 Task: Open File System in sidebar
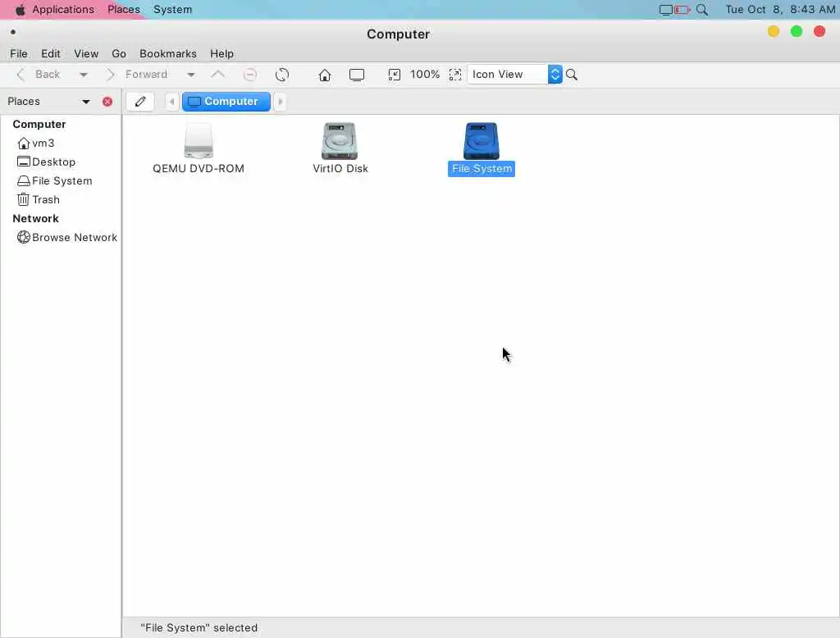click(55, 181)
